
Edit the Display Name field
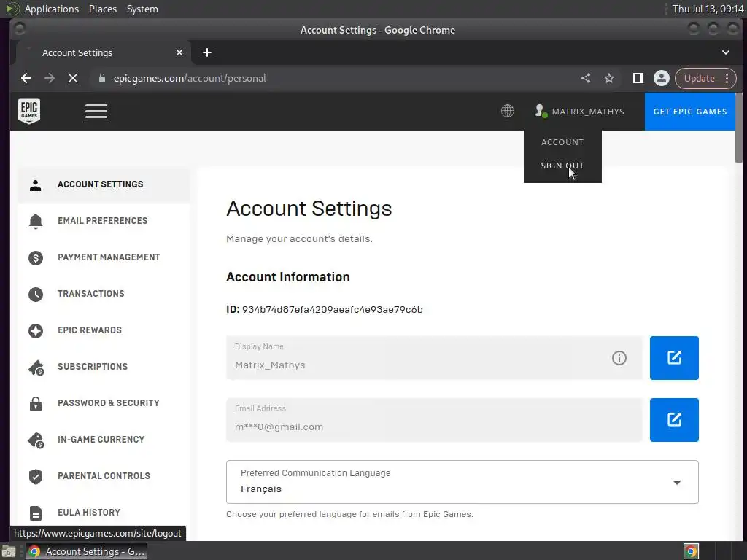(674, 358)
